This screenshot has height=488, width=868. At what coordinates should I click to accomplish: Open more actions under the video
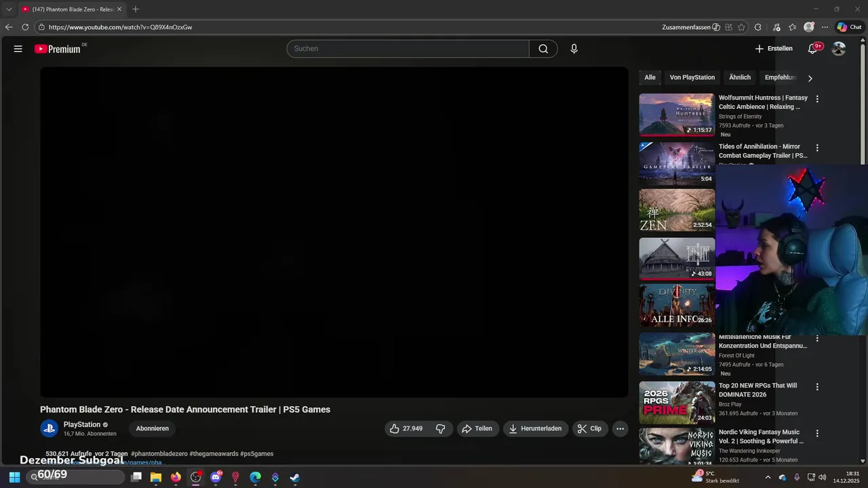620,428
